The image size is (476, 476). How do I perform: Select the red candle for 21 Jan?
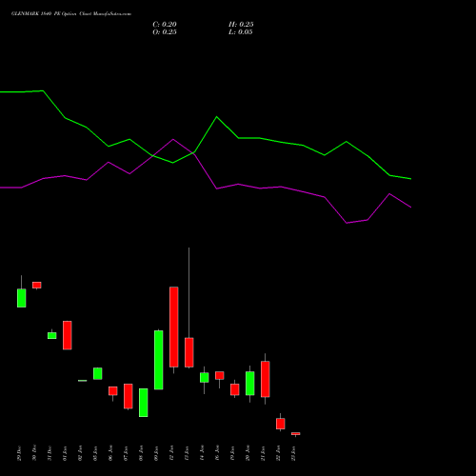point(266,379)
